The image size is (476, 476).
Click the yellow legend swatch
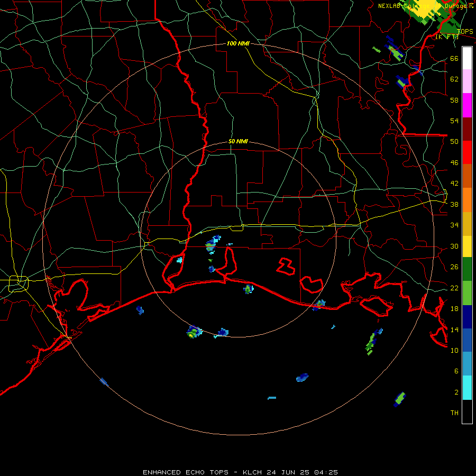coord(467,246)
